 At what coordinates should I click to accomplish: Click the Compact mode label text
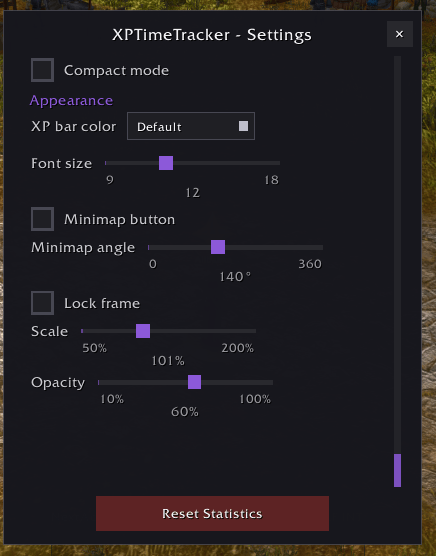tap(116, 70)
